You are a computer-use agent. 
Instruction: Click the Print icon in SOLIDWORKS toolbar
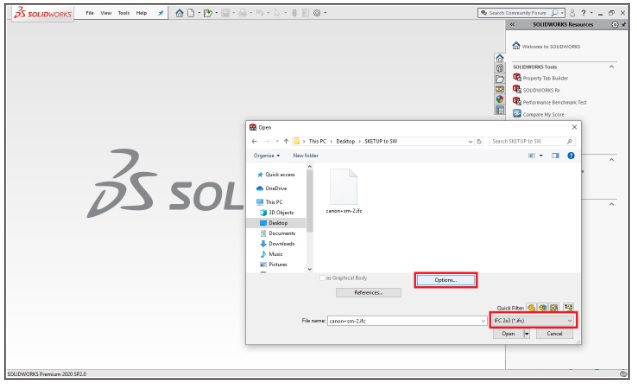tap(243, 13)
